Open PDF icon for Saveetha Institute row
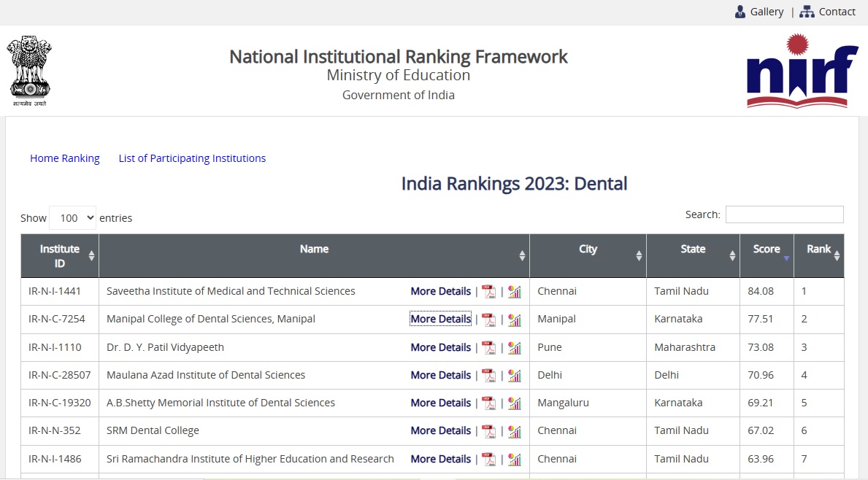 click(488, 292)
